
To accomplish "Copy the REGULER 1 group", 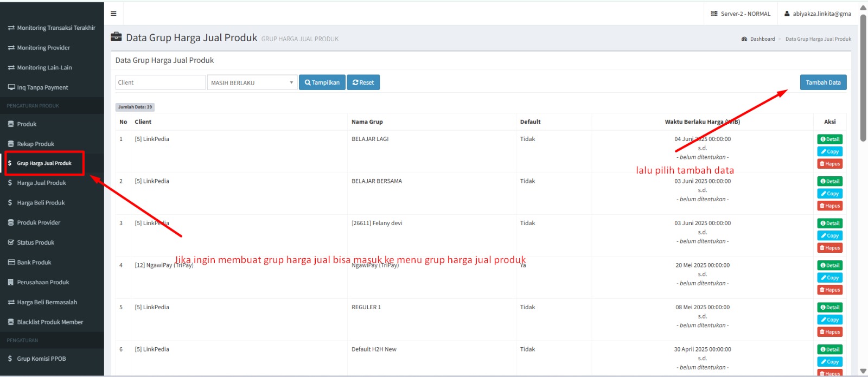I will (830, 320).
